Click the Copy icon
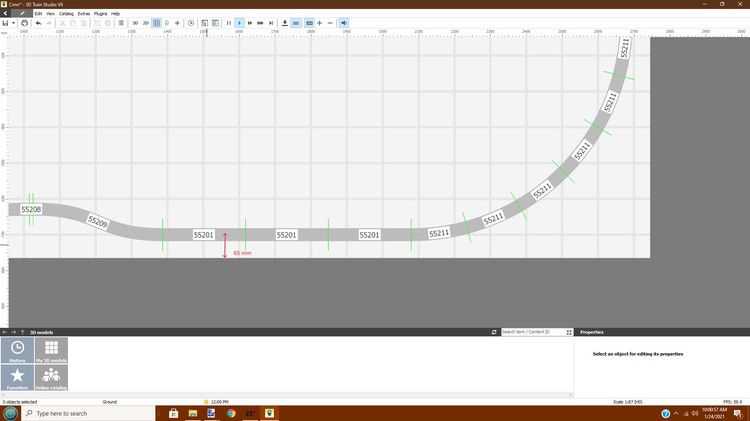 coord(73,23)
